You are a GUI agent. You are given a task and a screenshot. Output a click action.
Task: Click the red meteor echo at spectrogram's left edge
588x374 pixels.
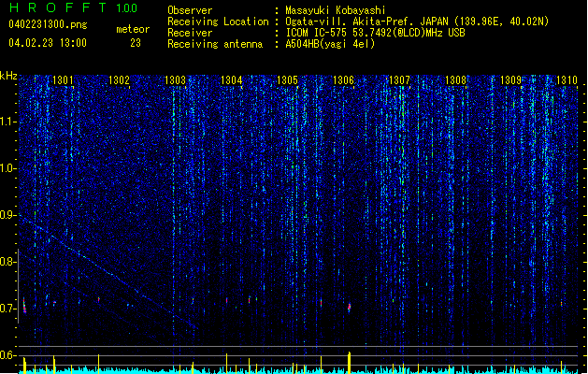[x=24, y=306]
